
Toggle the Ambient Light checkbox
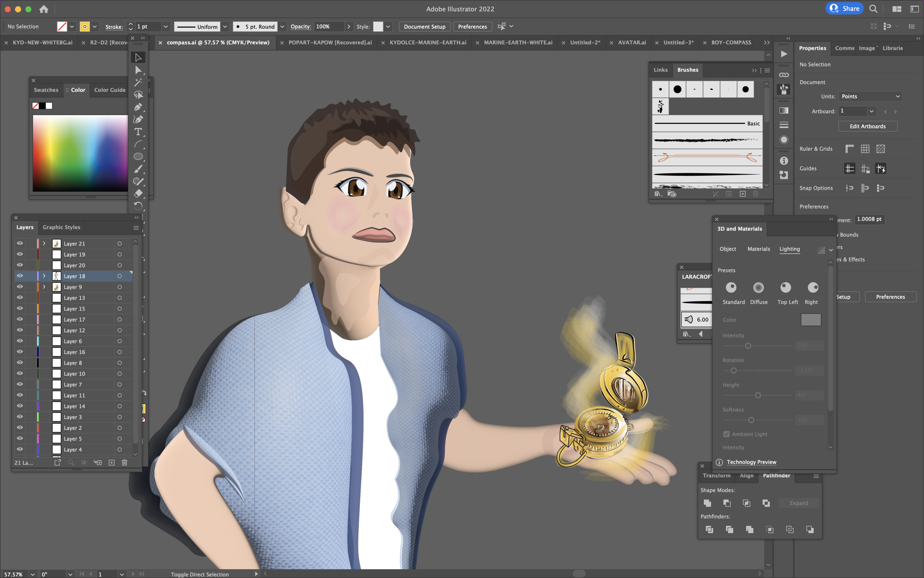[726, 434]
